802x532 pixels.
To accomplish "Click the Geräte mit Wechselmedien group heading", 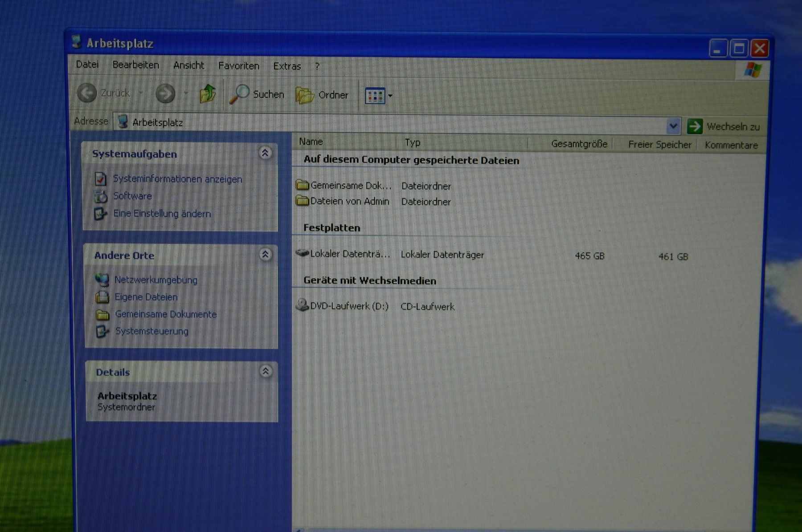I will coord(370,281).
